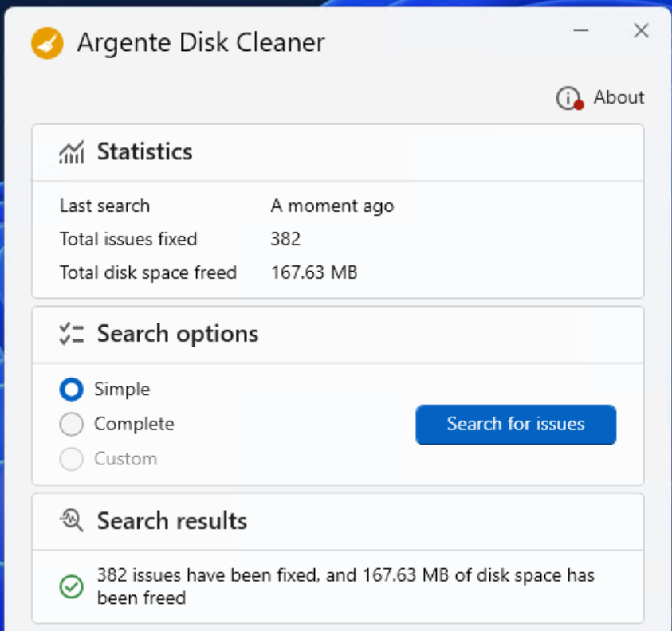Image resolution: width=672 pixels, height=631 pixels.
Task: Select the Simple search option
Action: click(x=72, y=389)
